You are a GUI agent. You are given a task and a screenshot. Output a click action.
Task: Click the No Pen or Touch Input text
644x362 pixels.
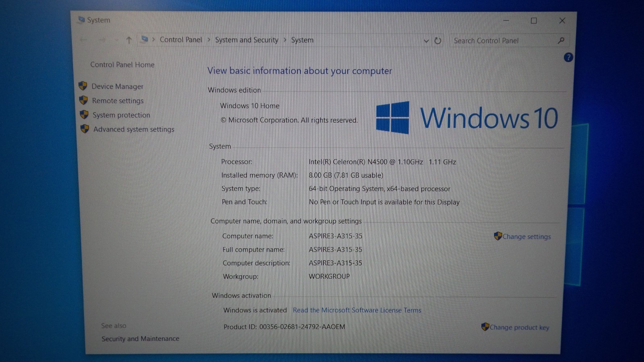(x=384, y=202)
